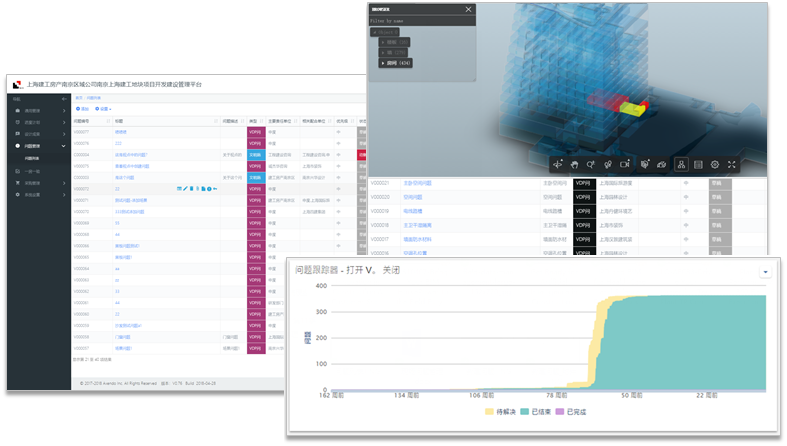This screenshot has width=787, height=446.
Task: Click the yellow highlighted room in 3D model
Action: pos(631,109)
